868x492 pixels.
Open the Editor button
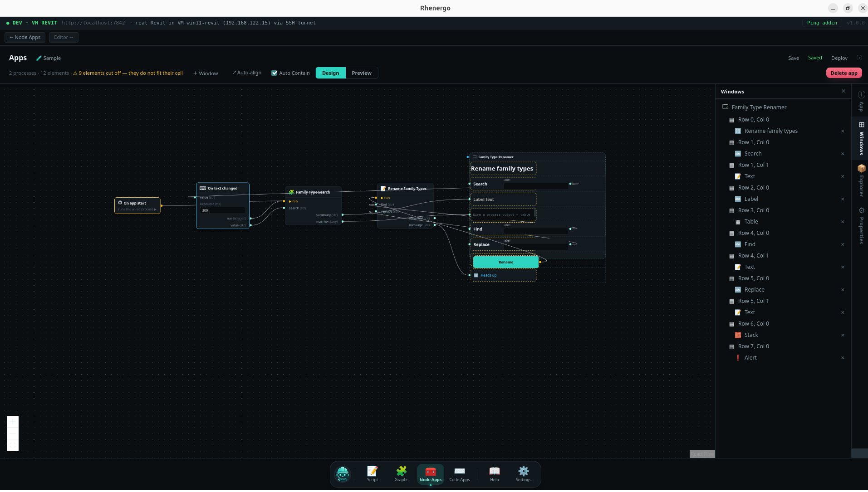pos(64,37)
